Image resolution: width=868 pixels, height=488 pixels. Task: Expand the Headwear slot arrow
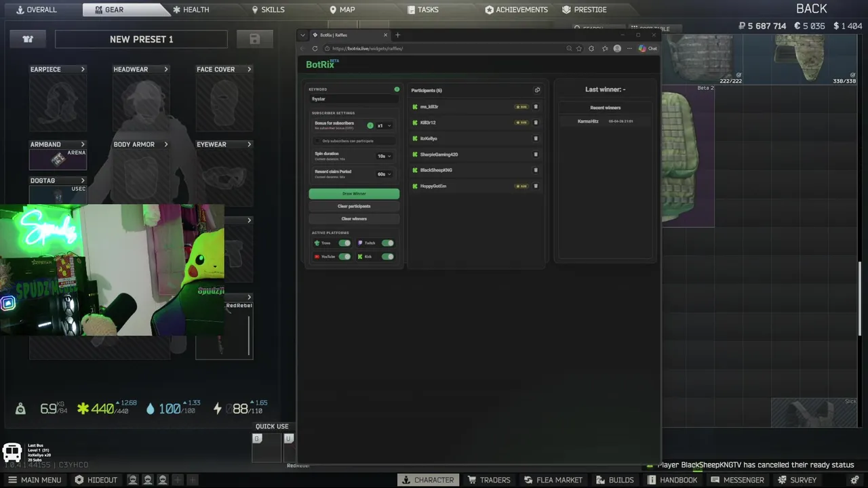click(x=166, y=69)
